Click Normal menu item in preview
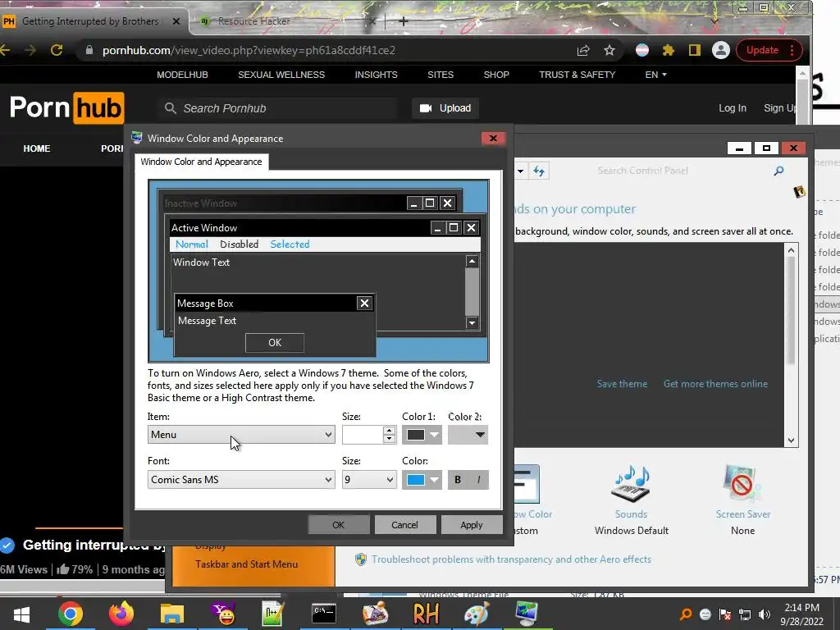 point(191,244)
